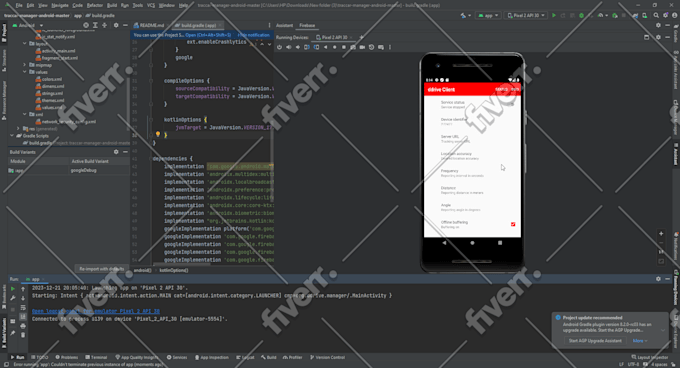Open the app run configuration dropdown
The image size is (680, 368).
click(x=489, y=15)
